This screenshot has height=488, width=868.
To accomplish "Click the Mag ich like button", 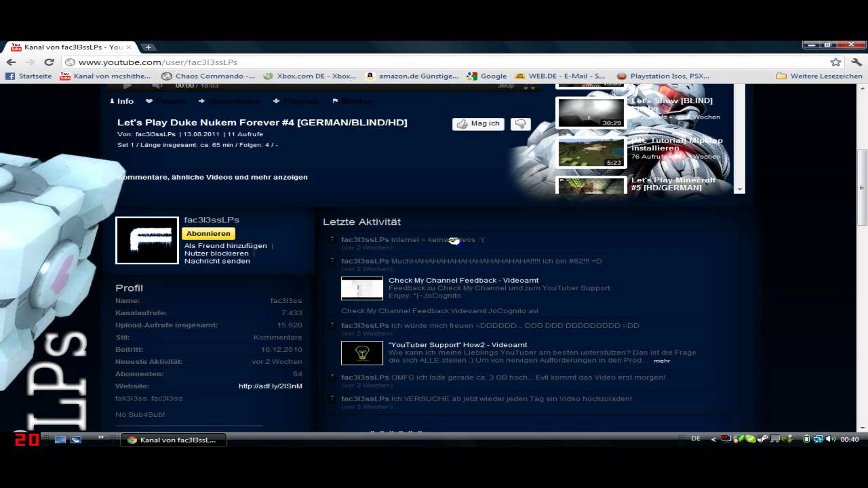I will tap(478, 123).
